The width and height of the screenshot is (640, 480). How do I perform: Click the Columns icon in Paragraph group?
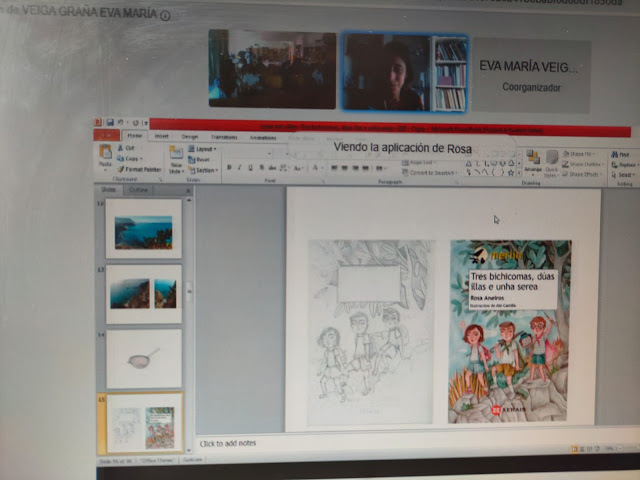click(x=381, y=168)
